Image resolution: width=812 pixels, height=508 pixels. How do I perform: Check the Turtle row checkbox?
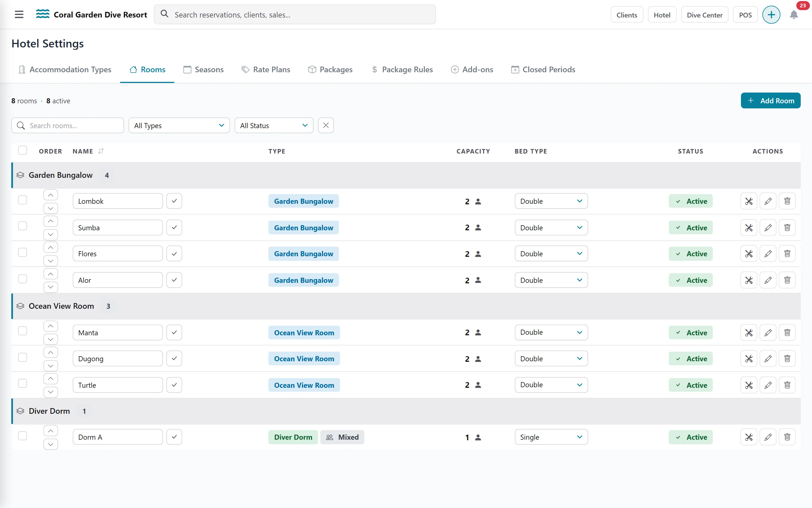pos(23,383)
